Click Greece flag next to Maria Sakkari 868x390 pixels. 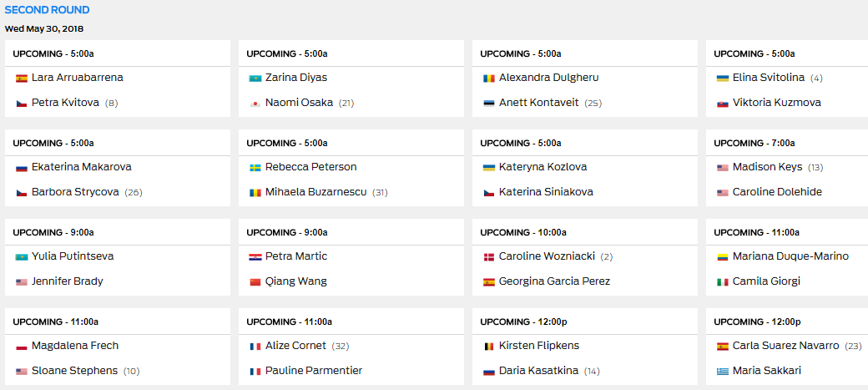pyautogui.click(x=723, y=371)
